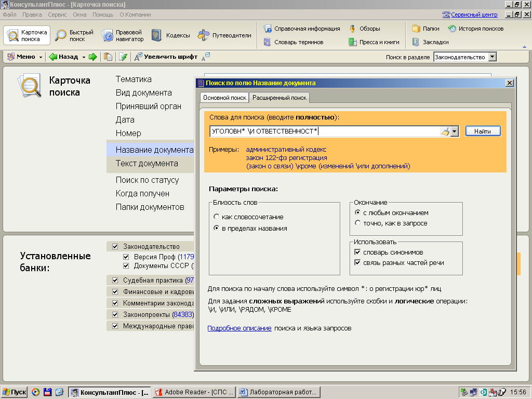Uncheck the Документы СССР checkbox
The width and height of the screenshot is (532, 399).
126,265
